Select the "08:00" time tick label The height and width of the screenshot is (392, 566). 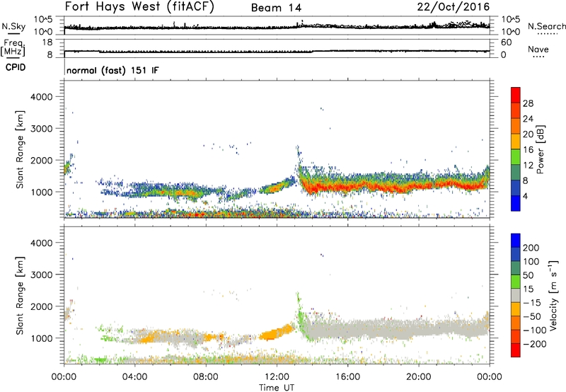(206, 377)
